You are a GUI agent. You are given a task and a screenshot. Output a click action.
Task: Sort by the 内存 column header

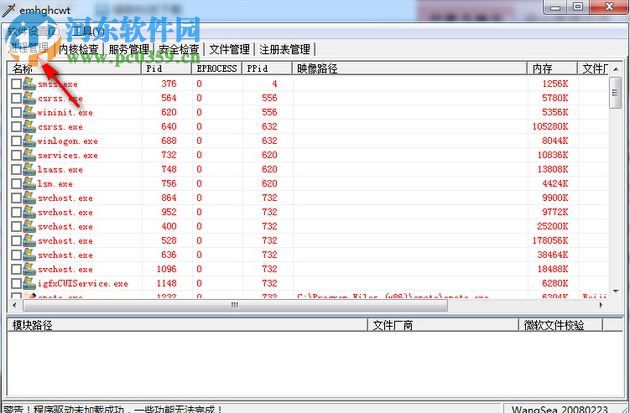[552, 69]
